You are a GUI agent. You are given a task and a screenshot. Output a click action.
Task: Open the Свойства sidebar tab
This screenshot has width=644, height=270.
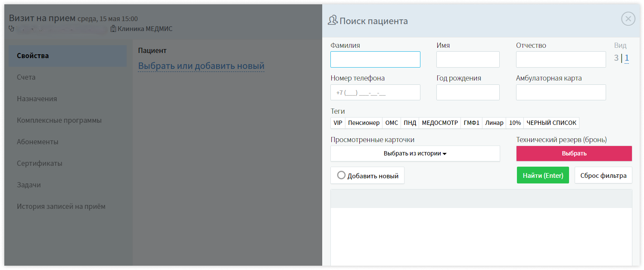point(68,56)
